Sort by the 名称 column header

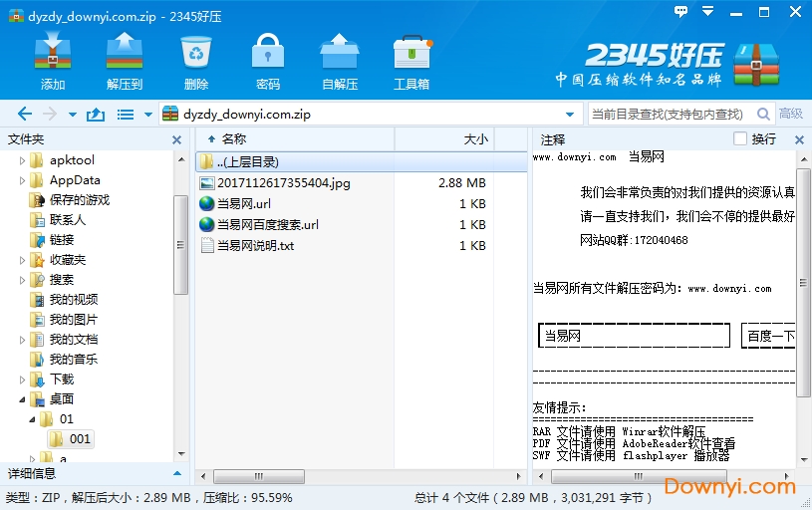[234, 139]
